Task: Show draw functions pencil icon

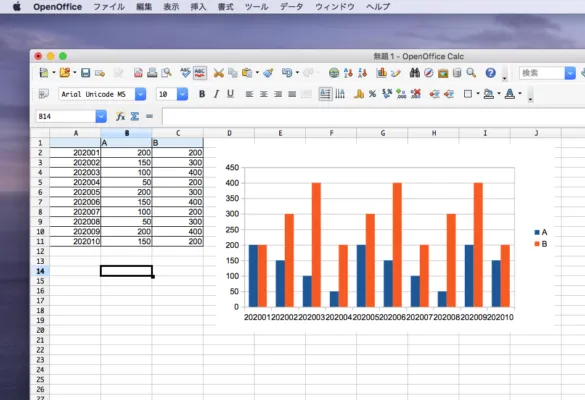Action: pos(396,73)
